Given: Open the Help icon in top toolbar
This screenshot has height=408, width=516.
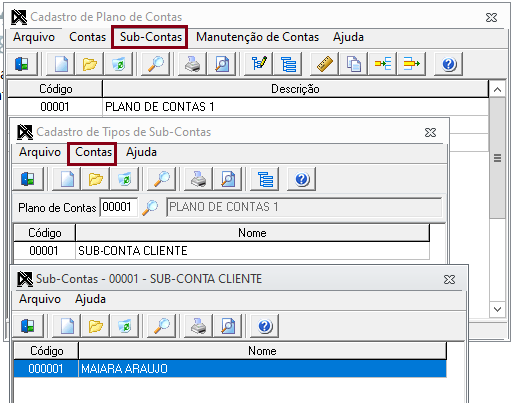Looking at the screenshot, I should pos(448,64).
